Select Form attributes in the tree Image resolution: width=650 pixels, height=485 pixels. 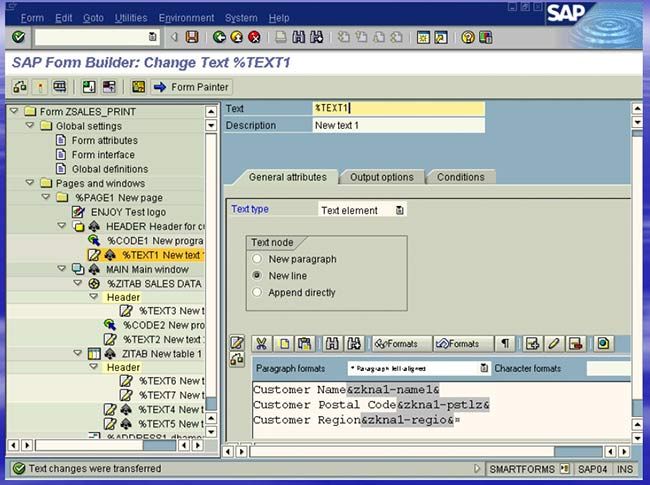pos(104,141)
